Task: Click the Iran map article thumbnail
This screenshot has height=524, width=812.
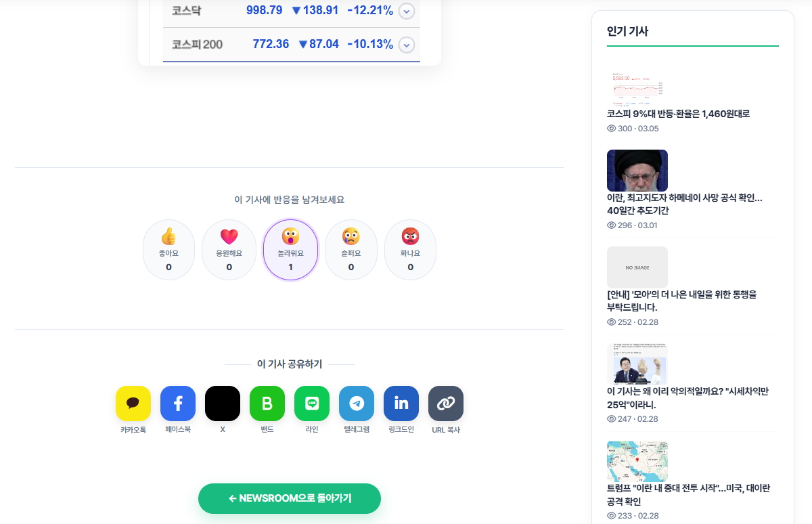Action: (637, 462)
